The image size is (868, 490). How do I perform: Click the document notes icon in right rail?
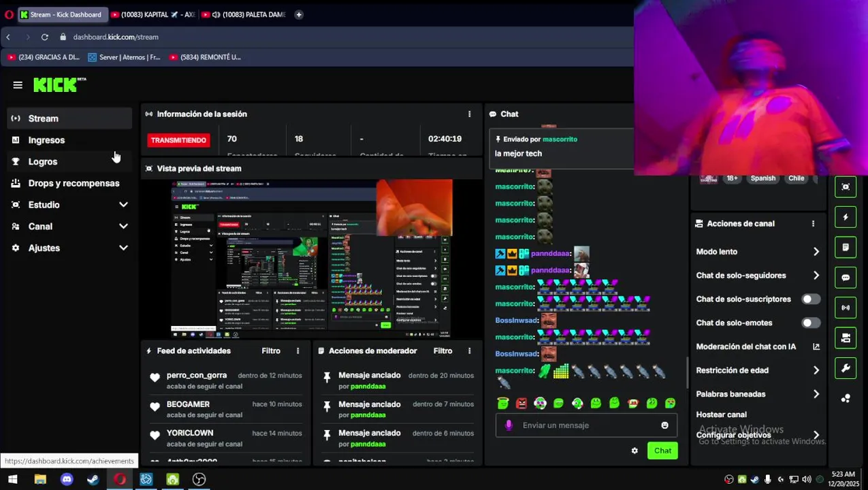tap(846, 248)
